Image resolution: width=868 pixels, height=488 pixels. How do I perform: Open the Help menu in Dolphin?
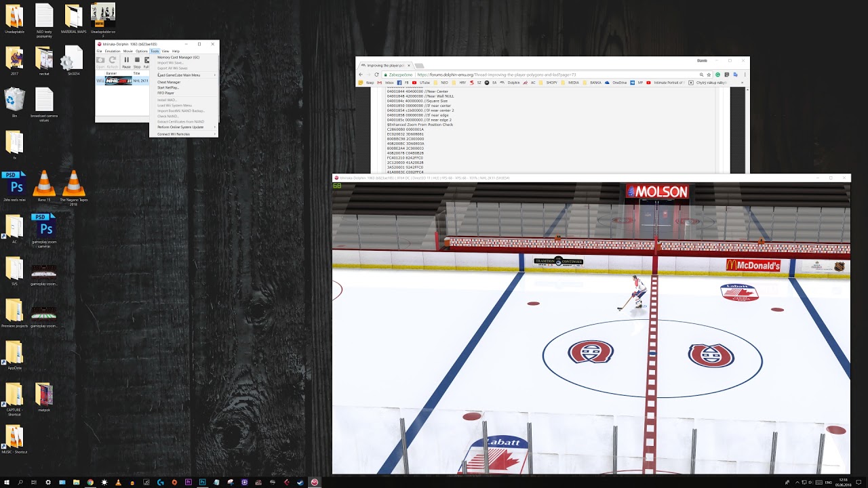176,52
